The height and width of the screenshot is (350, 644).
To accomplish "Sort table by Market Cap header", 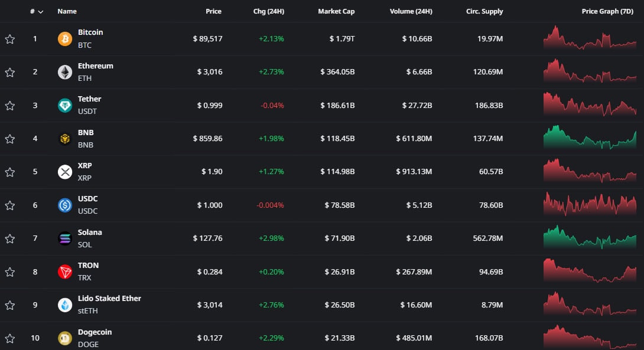I will pos(336,11).
